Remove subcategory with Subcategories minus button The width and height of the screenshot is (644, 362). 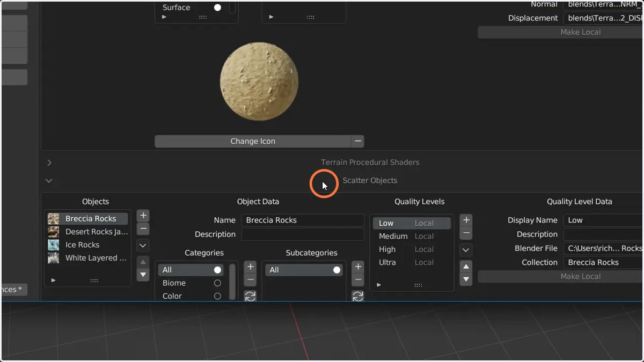click(358, 279)
